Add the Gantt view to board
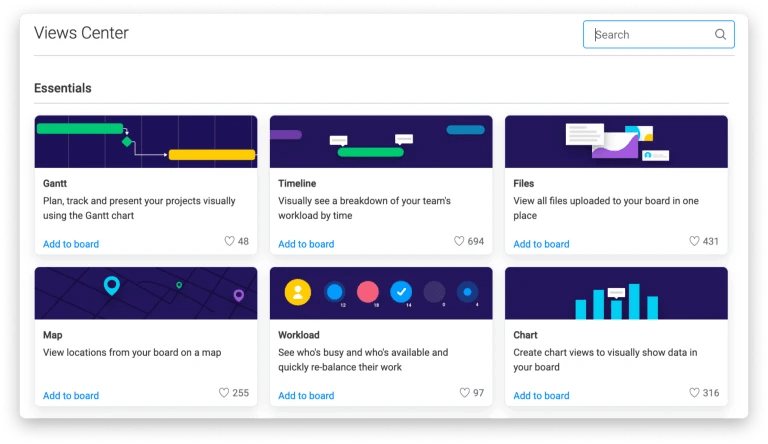Viewport: 768px width, 444px height. (x=71, y=244)
